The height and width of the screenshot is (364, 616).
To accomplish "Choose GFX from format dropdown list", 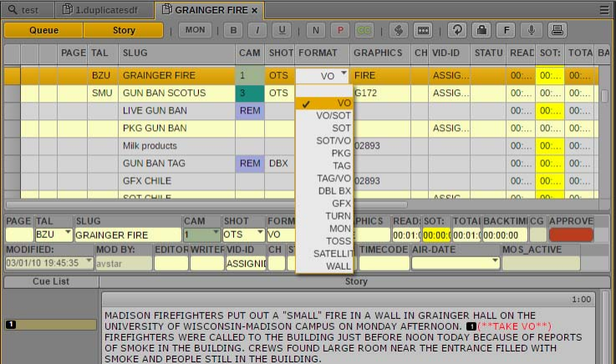I will 324,203.
